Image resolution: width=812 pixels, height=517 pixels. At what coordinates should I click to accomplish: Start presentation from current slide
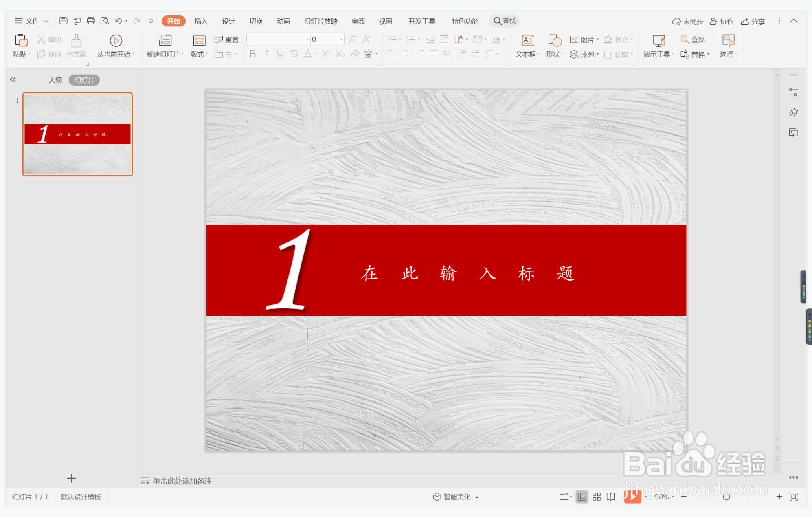tap(115, 46)
